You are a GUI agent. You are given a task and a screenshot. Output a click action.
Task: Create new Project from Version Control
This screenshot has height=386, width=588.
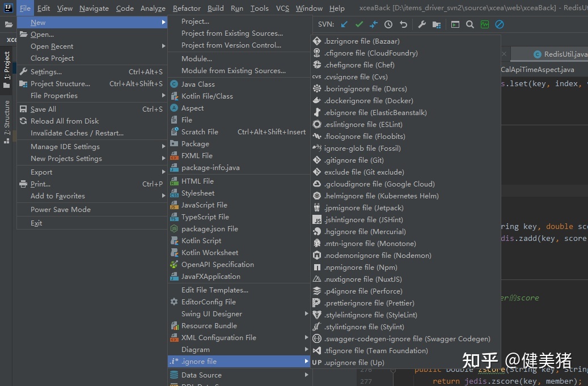pos(239,45)
